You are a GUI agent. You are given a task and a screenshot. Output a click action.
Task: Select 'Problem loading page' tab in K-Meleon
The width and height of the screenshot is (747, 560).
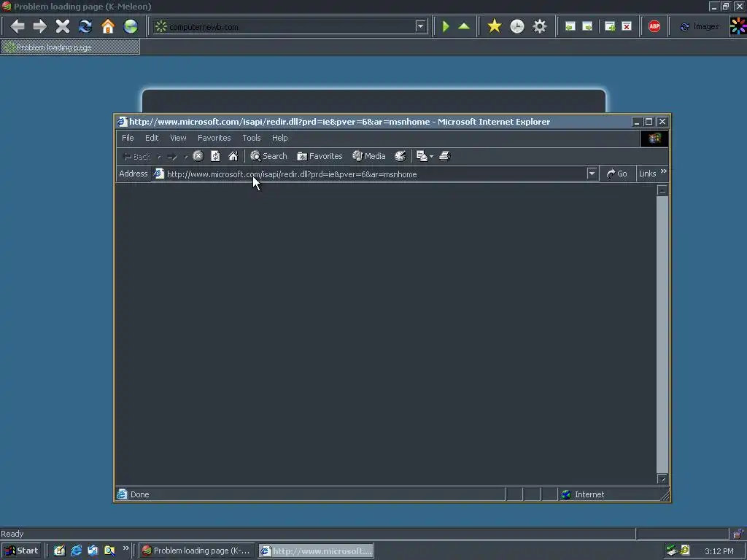[70, 47]
